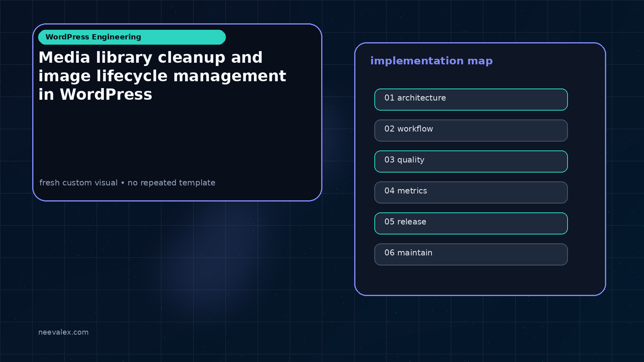Image resolution: width=644 pixels, height=362 pixels.
Task: Open the neevalex.com link
Action: (x=63, y=332)
